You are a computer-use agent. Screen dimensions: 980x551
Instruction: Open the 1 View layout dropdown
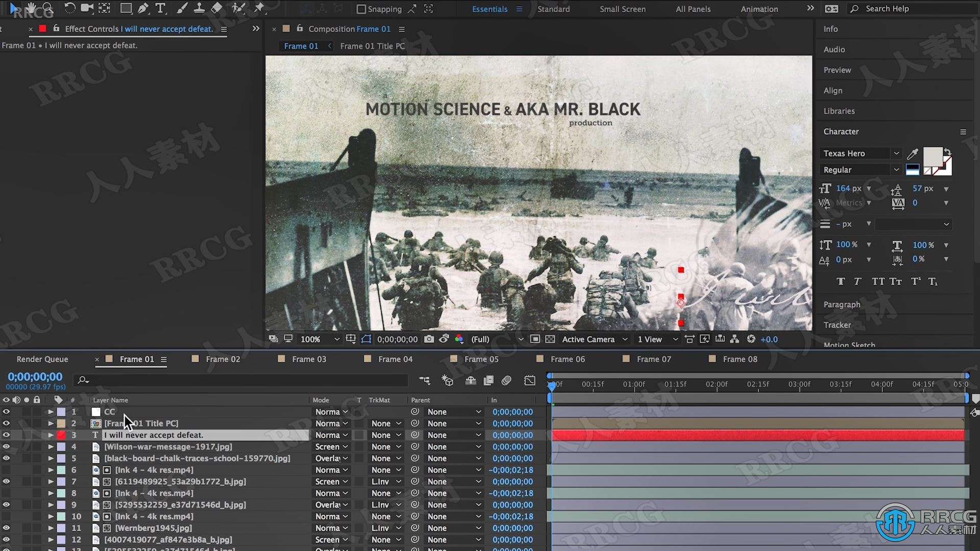pyautogui.click(x=657, y=339)
